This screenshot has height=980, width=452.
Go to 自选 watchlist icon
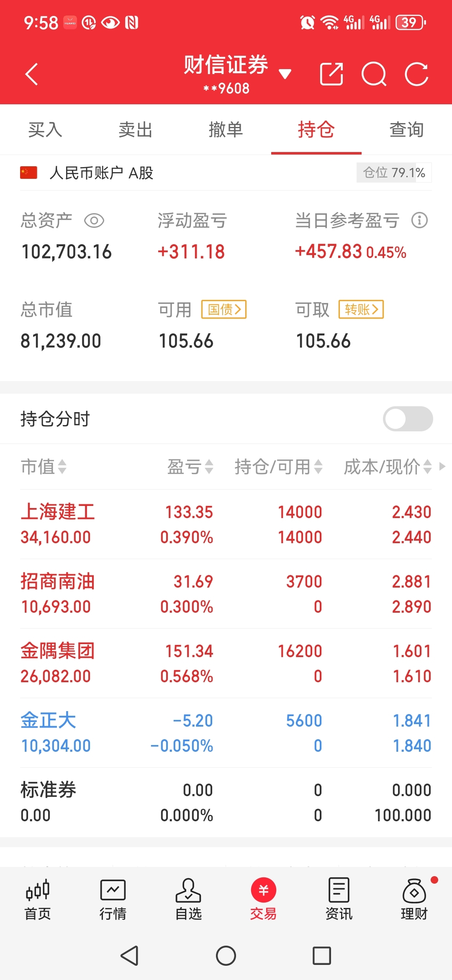tap(188, 899)
